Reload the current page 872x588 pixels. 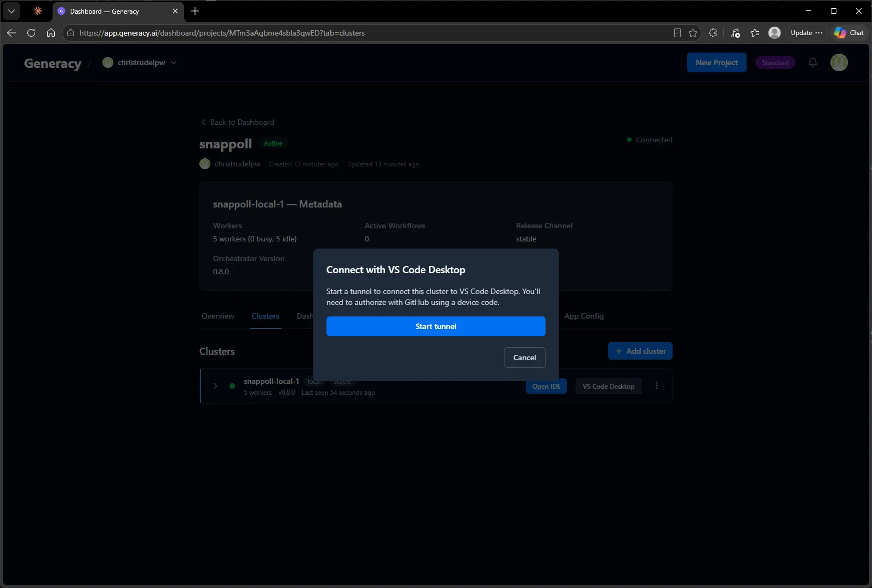point(31,33)
